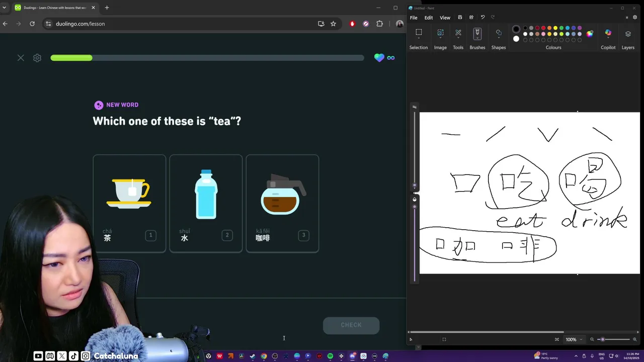This screenshot has height=362, width=644.
Task: Undo the last Paint stroke
Action: 483,17
